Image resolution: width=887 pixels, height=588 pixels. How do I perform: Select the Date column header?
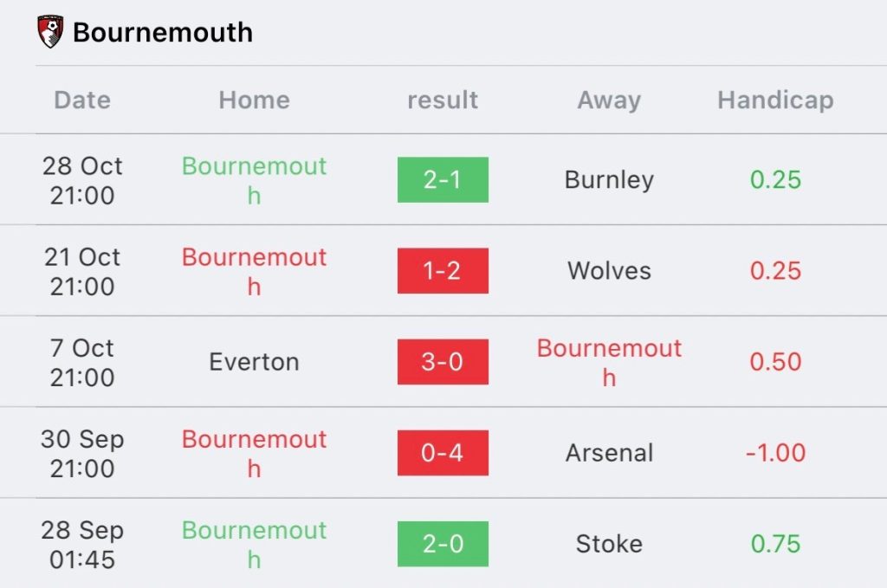click(x=82, y=100)
